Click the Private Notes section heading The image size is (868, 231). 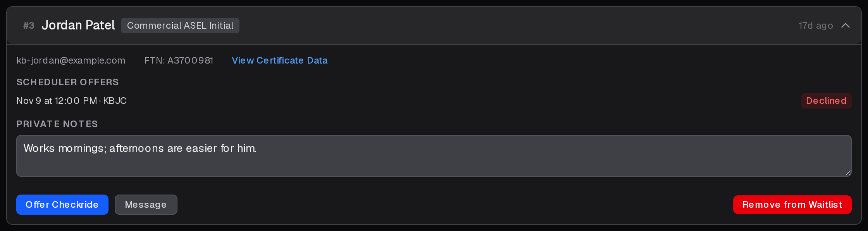[57, 124]
